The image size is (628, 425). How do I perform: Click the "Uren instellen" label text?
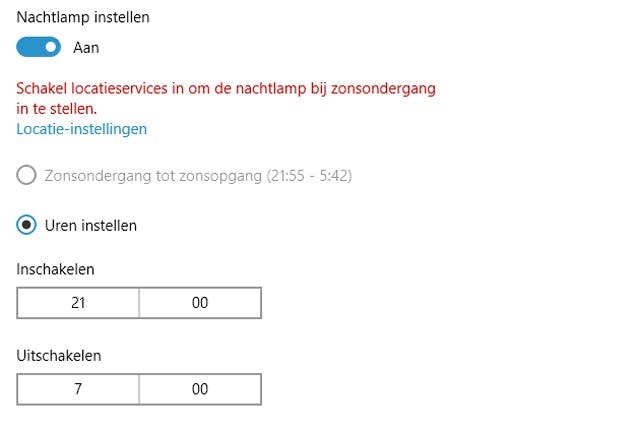pos(91,226)
